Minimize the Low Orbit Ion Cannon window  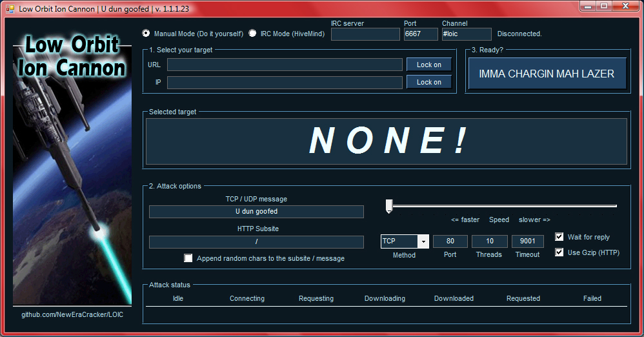(x=587, y=6)
